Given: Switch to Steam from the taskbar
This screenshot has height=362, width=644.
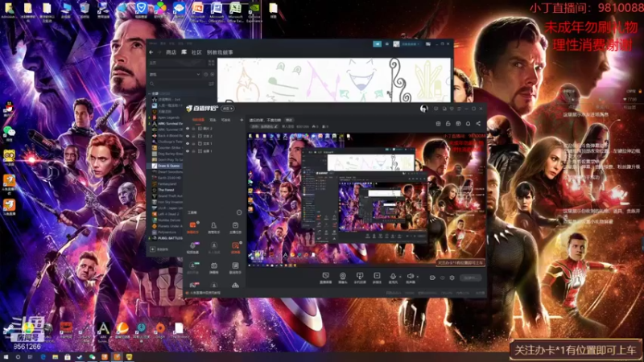Looking at the screenshot, I should click(80, 357).
